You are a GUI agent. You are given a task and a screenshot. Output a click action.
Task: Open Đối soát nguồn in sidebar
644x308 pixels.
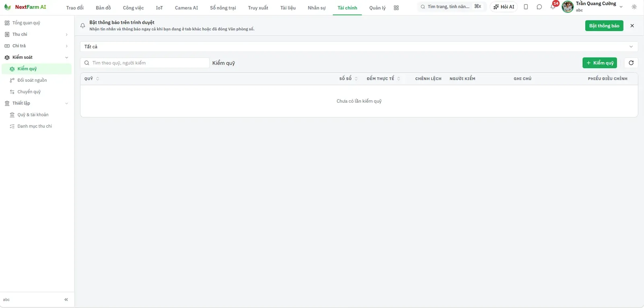pos(32,80)
